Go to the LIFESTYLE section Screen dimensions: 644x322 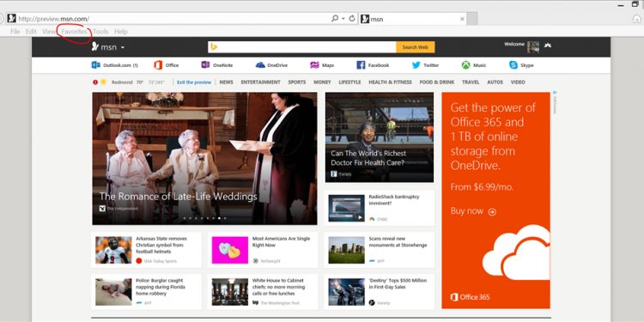349,82
